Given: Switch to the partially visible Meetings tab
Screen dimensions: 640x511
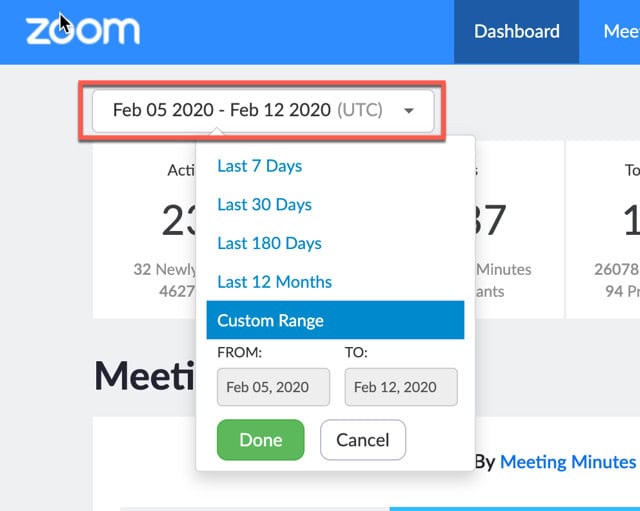Looking at the screenshot, I should pyautogui.click(x=620, y=31).
